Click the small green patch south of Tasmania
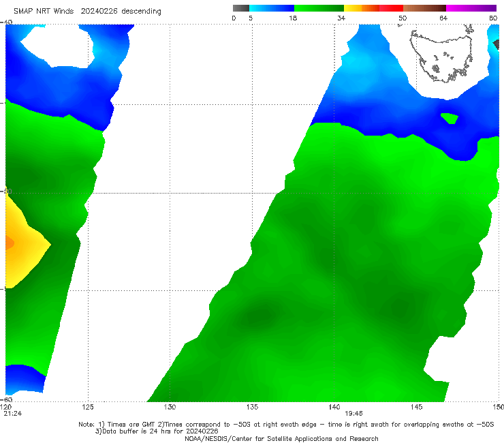The width and height of the screenshot is (504, 443). 450,118
